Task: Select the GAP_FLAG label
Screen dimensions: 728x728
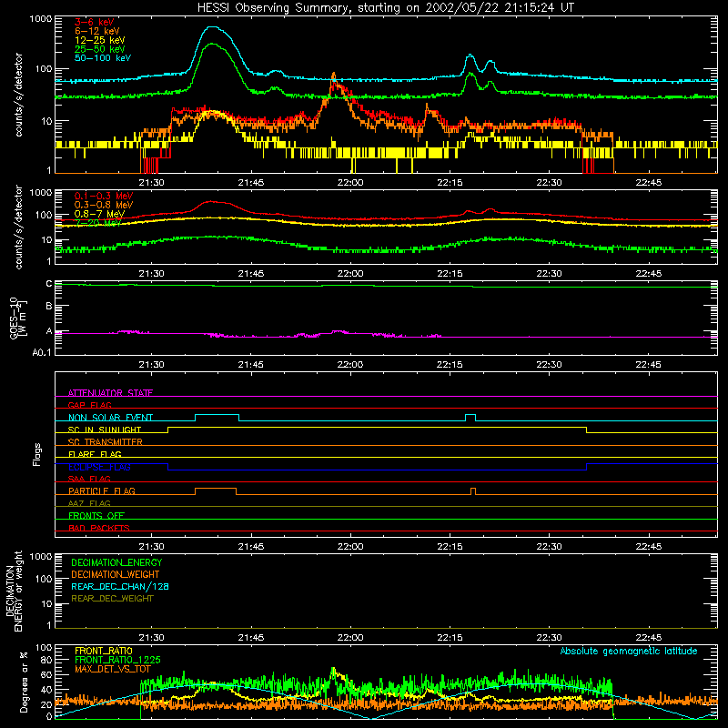Action: (x=89, y=405)
